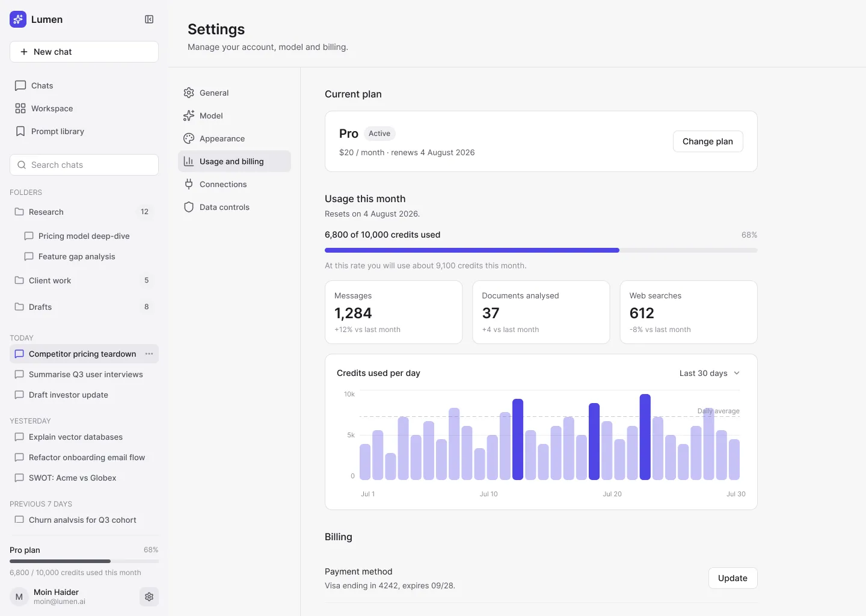Click the plus icon in New chat

(x=24, y=52)
